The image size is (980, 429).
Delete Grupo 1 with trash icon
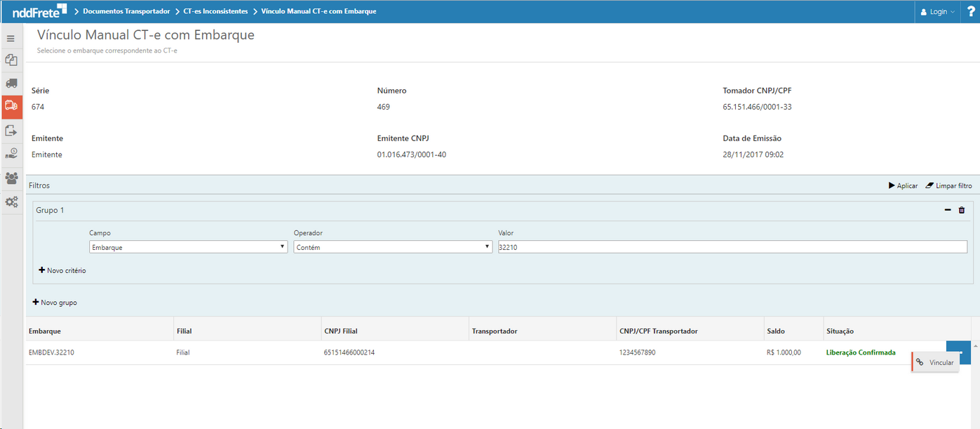[x=962, y=210]
